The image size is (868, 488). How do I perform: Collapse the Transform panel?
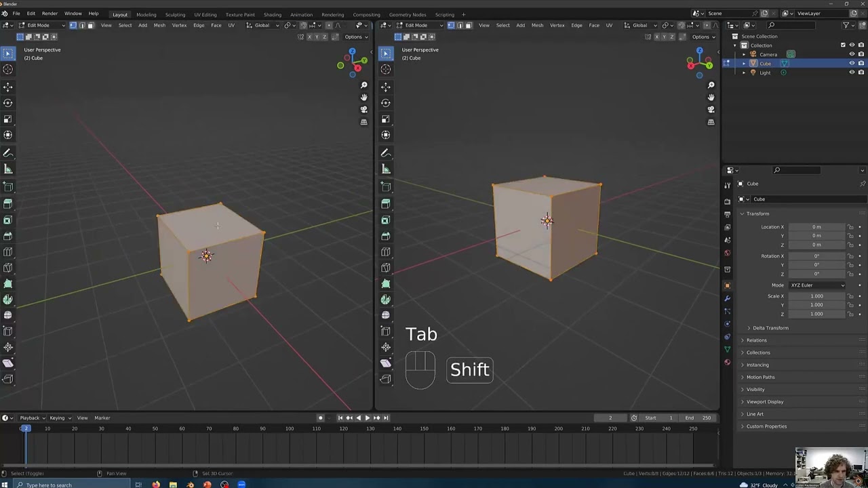(757, 213)
